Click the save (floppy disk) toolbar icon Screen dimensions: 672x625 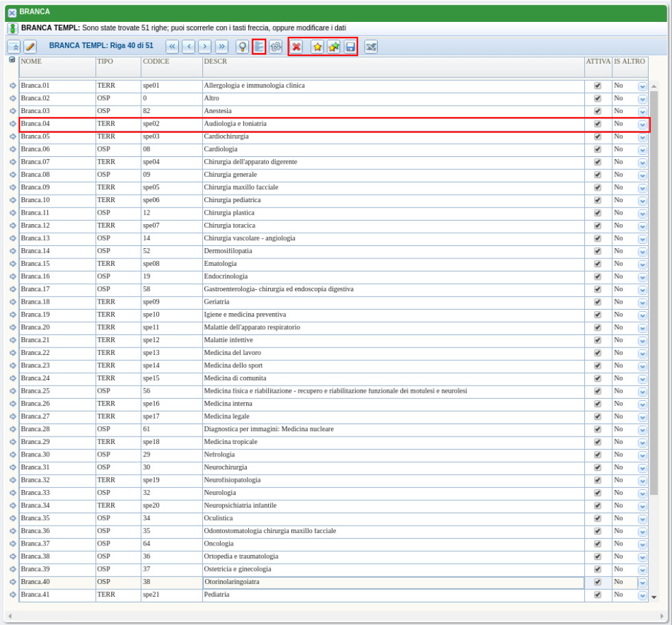pos(350,47)
